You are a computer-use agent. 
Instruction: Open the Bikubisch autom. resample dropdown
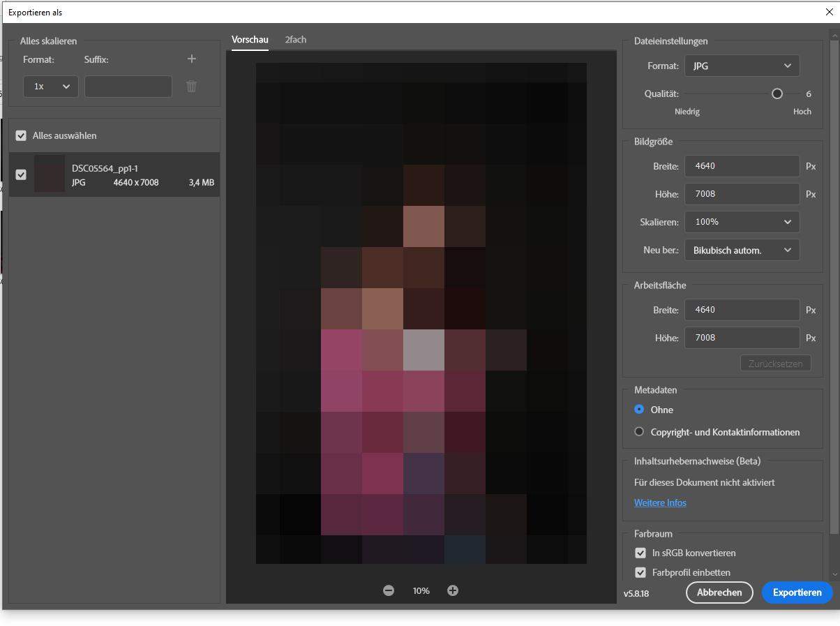click(x=742, y=250)
